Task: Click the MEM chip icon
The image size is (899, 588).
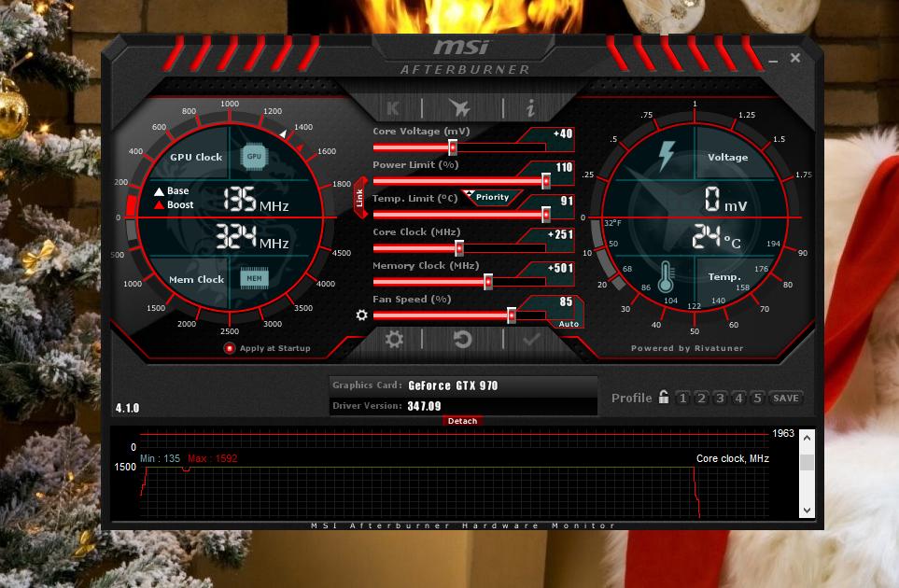Action: 254,278
